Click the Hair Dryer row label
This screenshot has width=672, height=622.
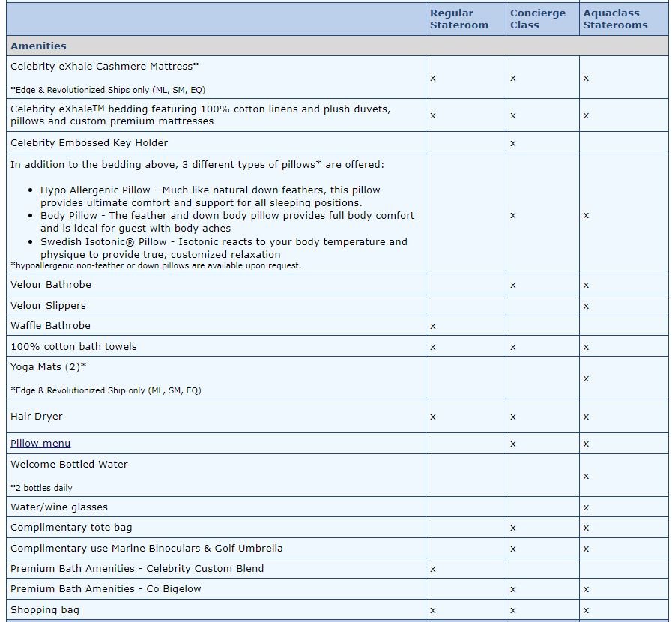pyautogui.click(x=37, y=416)
